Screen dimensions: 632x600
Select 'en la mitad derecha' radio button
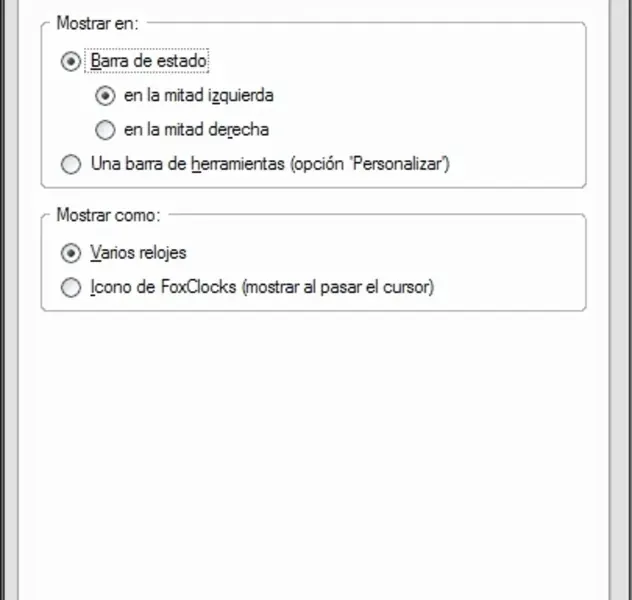pos(104,129)
